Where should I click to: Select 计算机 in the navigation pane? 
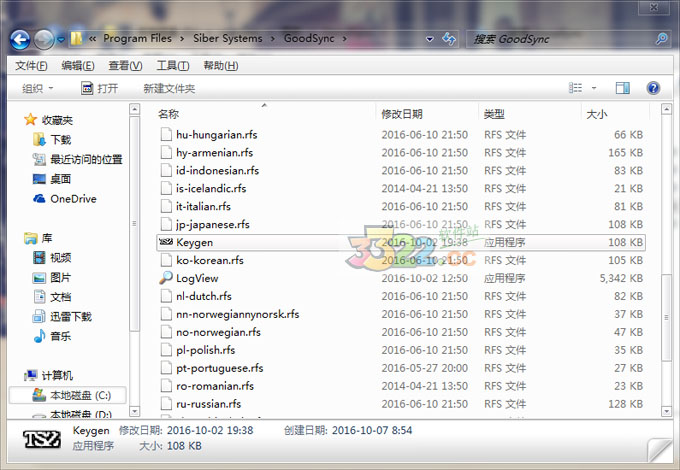[x=57, y=375]
